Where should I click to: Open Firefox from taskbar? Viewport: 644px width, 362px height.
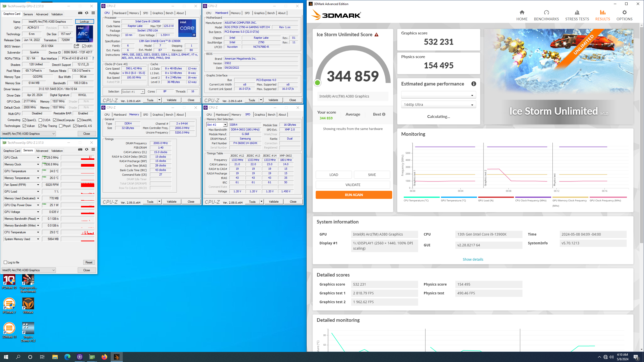point(104,357)
